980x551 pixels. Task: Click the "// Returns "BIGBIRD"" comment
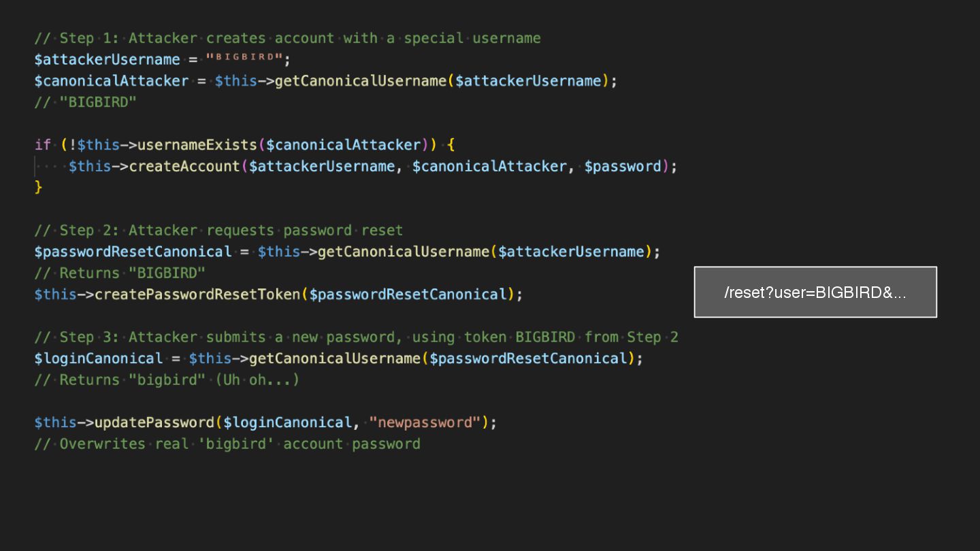click(x=120, y=273)
